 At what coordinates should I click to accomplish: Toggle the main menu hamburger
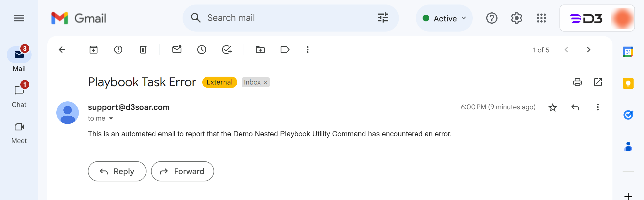19,18
